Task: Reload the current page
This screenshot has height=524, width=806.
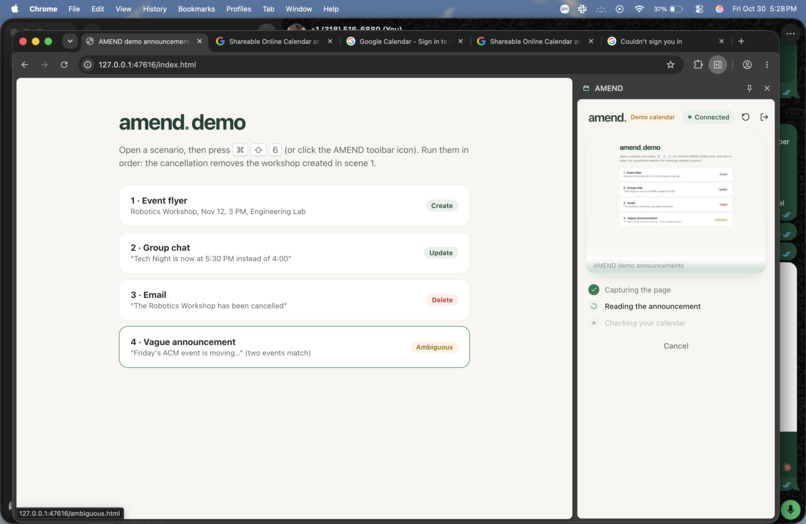Action: (64, 65)
